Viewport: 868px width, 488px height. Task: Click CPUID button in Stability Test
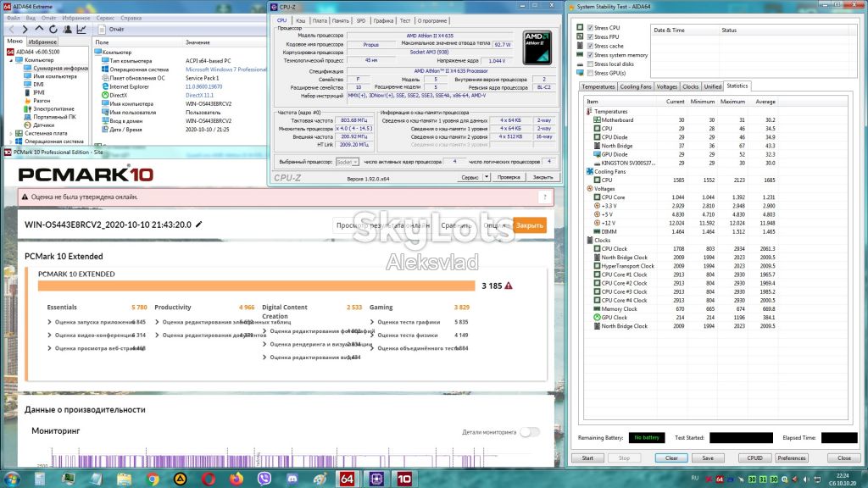[x=754, y=458]
